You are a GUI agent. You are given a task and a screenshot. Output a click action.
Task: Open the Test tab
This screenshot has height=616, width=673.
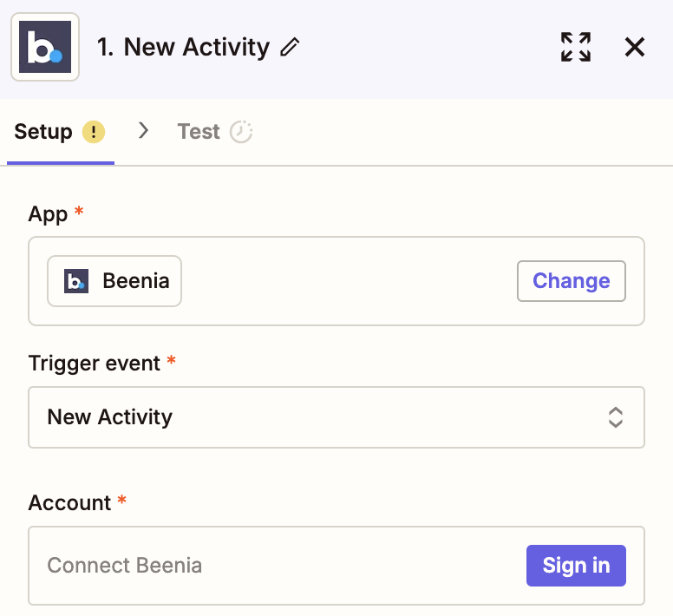pos(199,132)
